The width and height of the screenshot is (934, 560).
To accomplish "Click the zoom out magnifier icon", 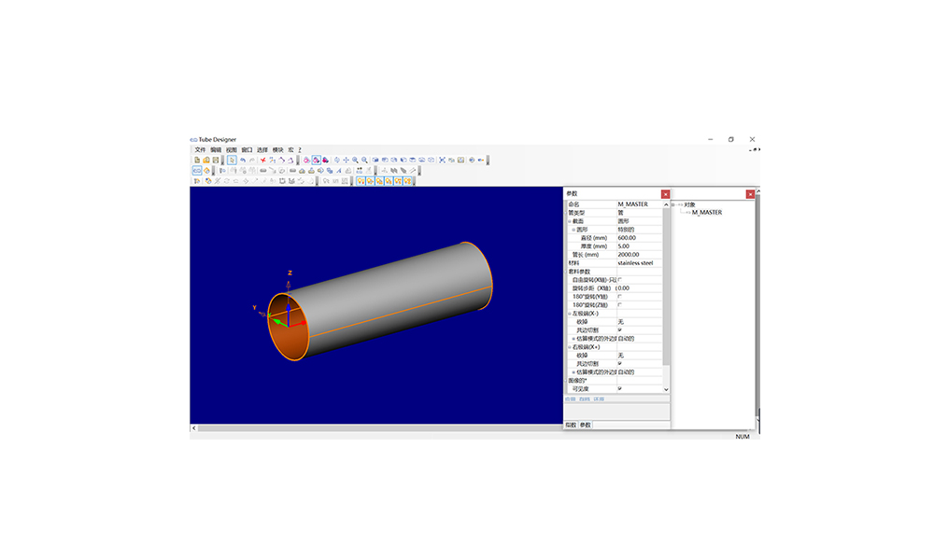I will [364, 161].
